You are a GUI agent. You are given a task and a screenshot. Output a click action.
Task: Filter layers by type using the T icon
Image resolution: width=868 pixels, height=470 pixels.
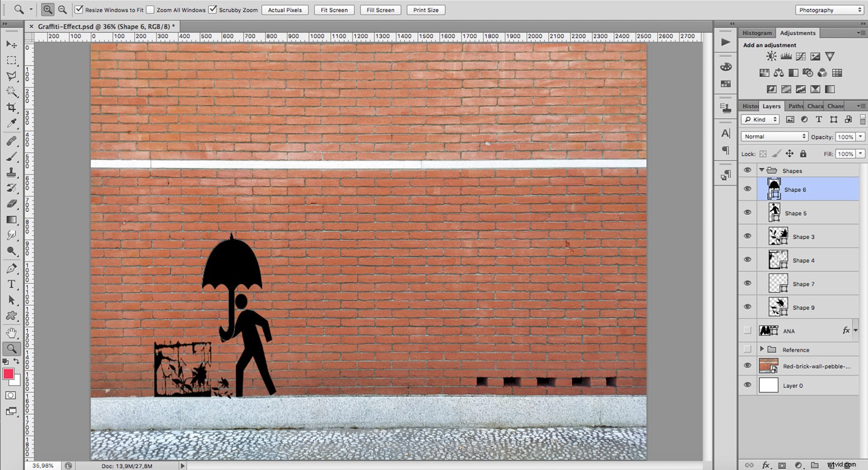point(819,119)
